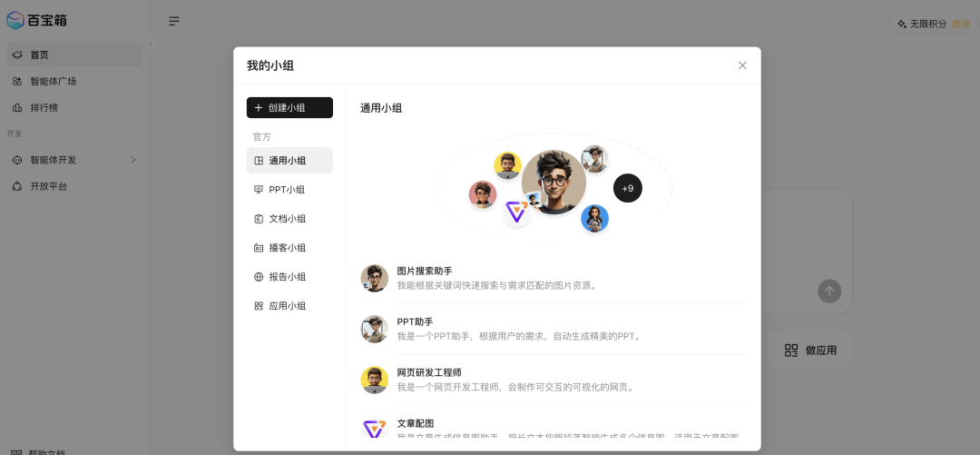Click the 图片搜索助手 avatar icon

(375, 278)
